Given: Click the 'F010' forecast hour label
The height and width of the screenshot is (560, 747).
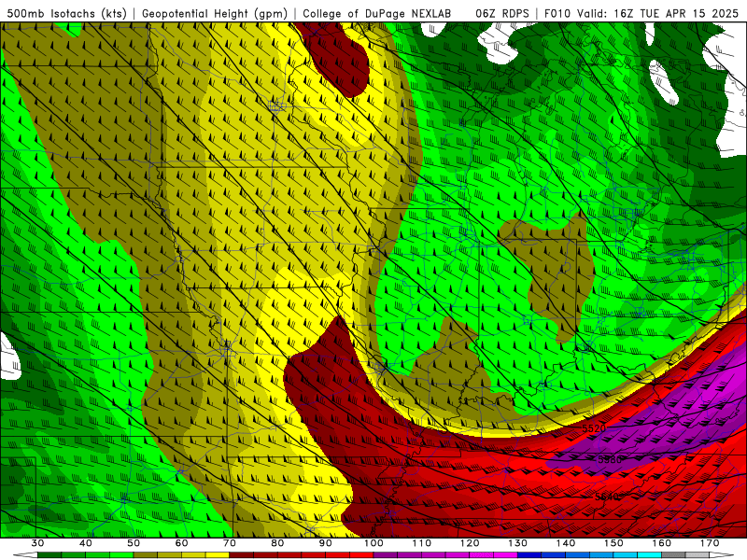Looking at the screenshot, I should [557, 14].
